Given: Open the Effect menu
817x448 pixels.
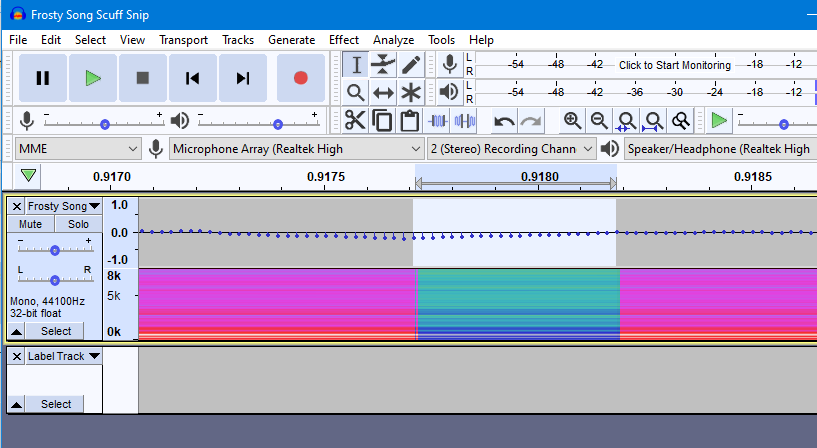Looking at the screenshot, I should click(x=344, y=40).
